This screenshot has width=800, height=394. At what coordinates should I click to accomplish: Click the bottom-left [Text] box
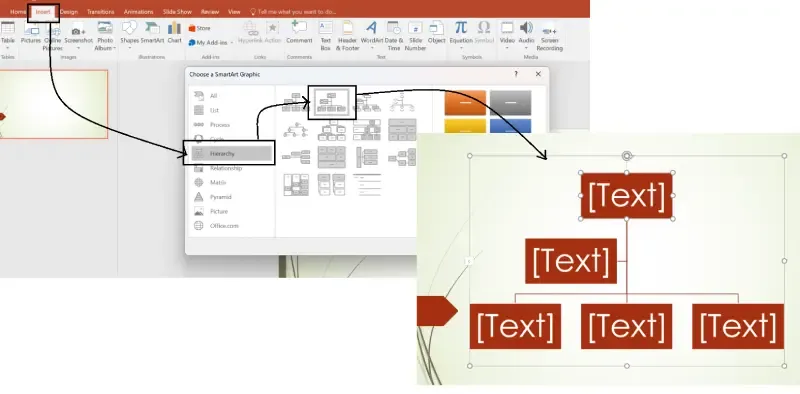515,327
